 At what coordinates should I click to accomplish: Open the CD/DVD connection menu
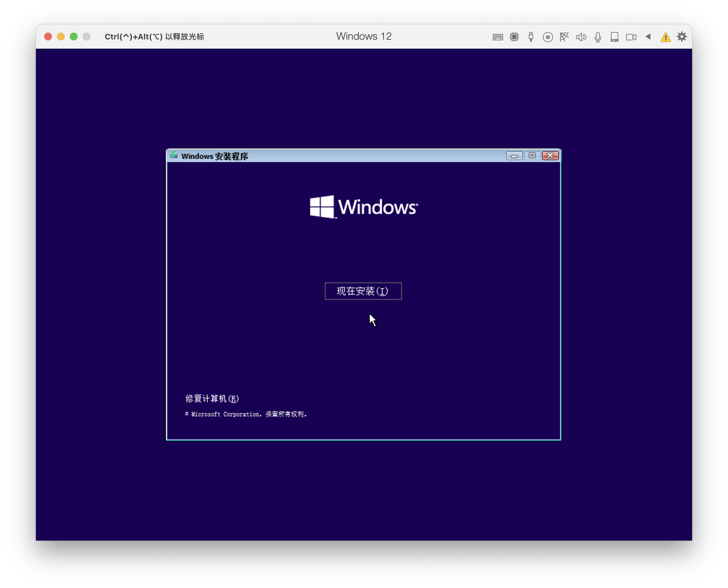(547, 37)
